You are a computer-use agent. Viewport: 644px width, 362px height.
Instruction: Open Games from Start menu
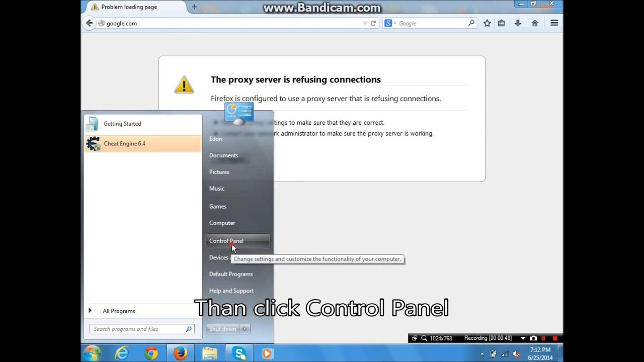pyautogui.click(x=218, y=207)
